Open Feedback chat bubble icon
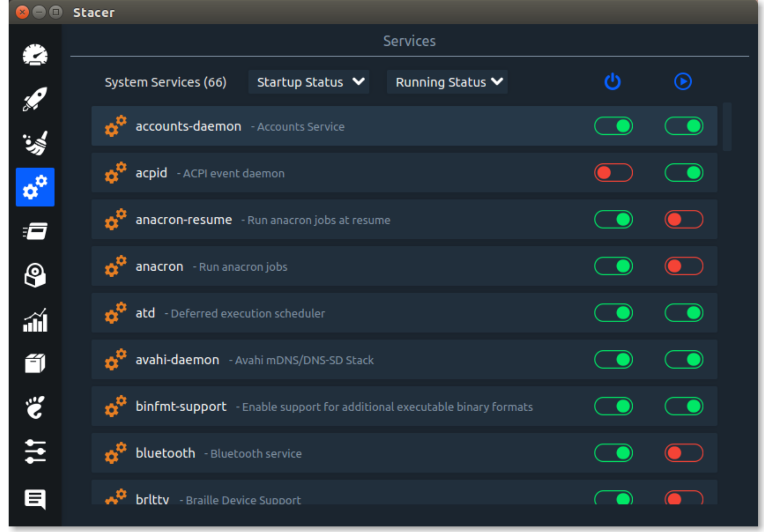Image resolution: width=764 pixels, height=532 pixels. [35, 499]
